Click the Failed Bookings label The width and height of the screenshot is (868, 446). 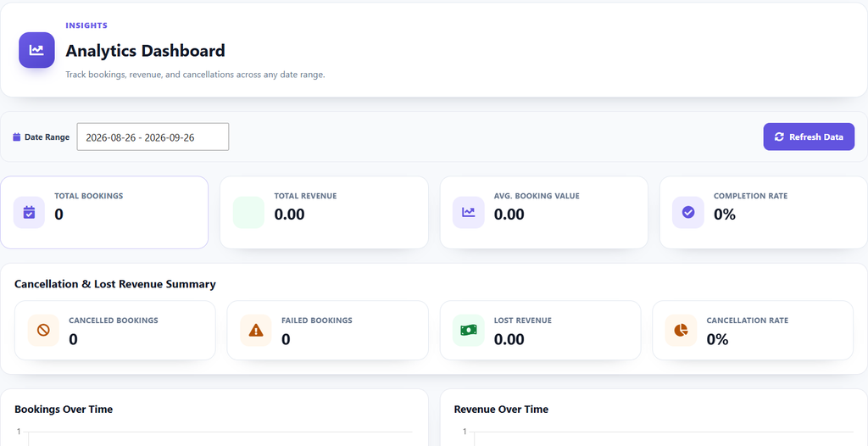pyautogui.click(x=317, y=321)
